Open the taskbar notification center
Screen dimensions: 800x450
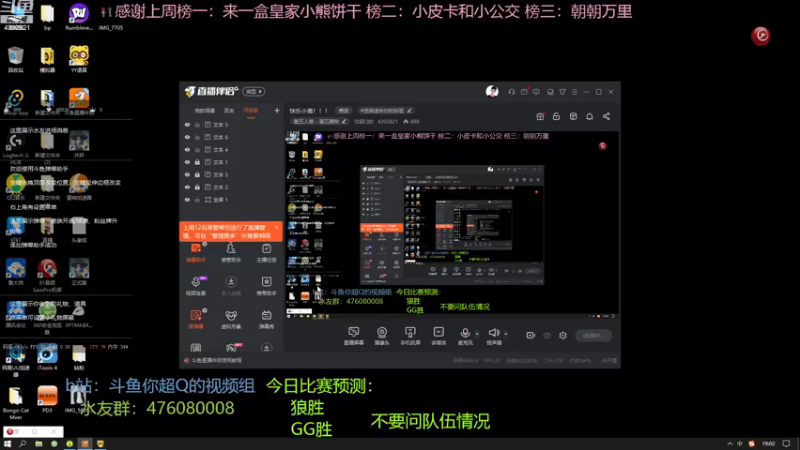tap(786, 444)
